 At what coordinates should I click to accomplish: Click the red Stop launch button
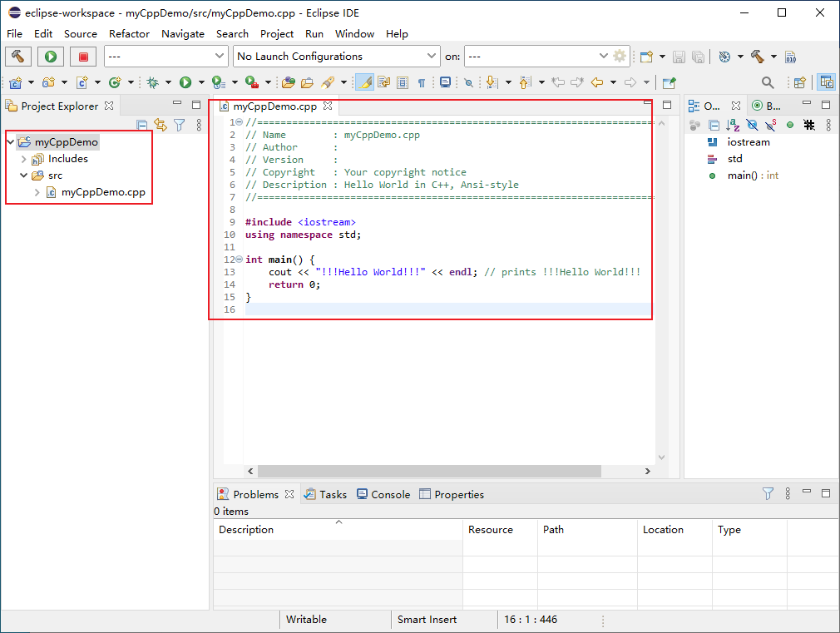(x=83, y=57)
